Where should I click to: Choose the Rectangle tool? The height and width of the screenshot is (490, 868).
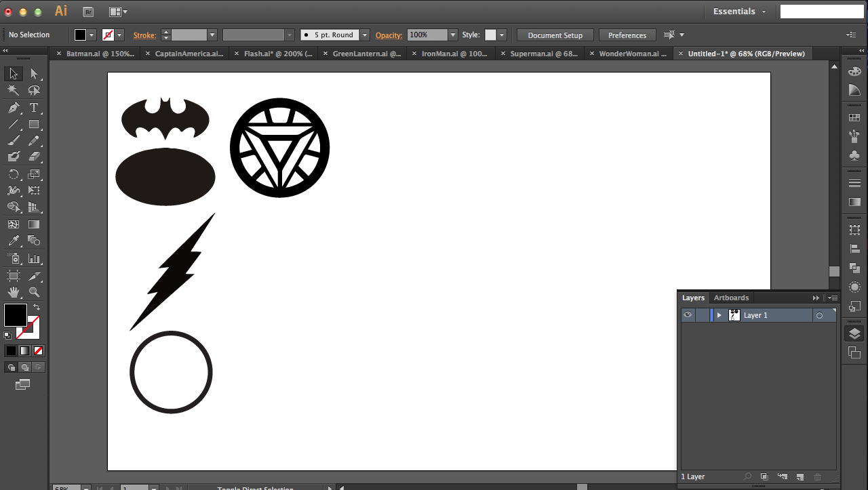click(34, 125)
